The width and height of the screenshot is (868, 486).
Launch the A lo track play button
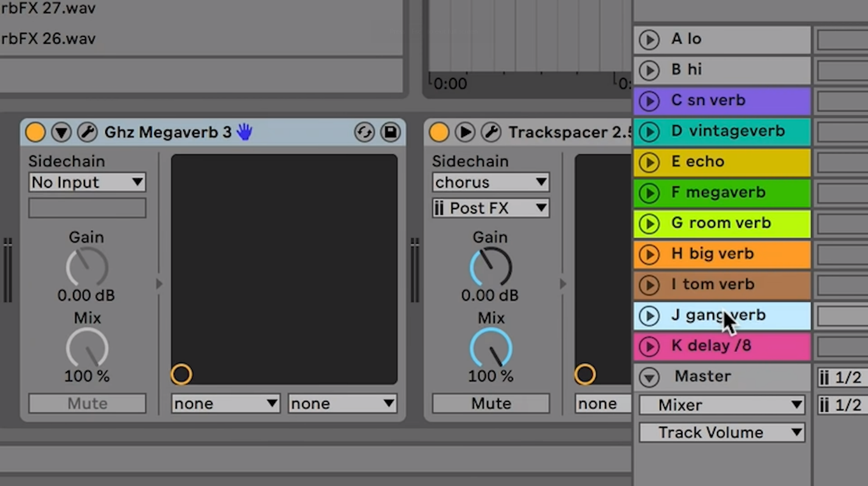(x=649, y=40)
